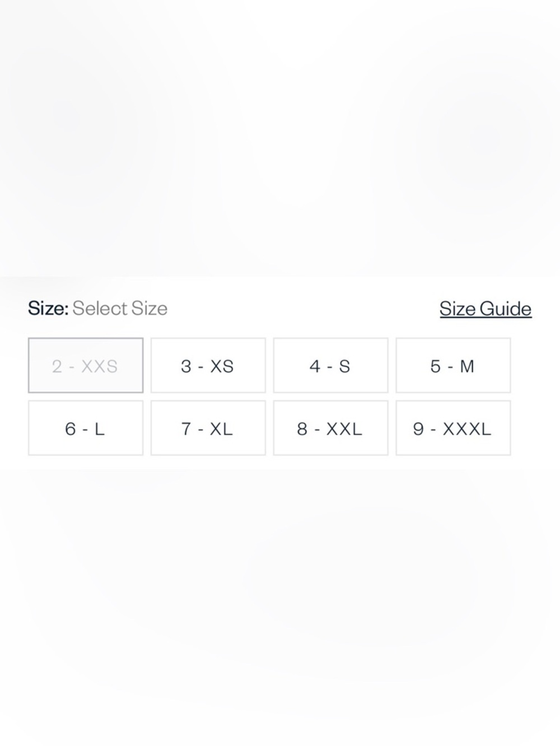Click the unavailable XXS size box
560x746 pixels.
click(x=86, y=366)
